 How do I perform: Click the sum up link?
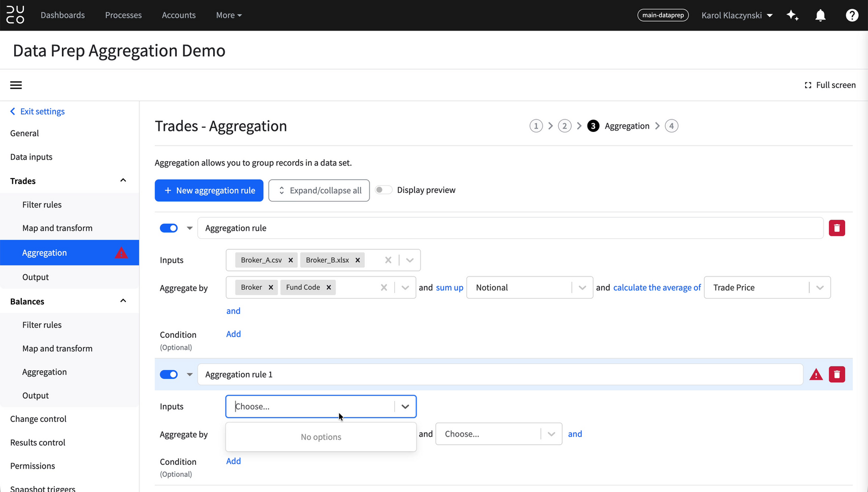point(450,288)
